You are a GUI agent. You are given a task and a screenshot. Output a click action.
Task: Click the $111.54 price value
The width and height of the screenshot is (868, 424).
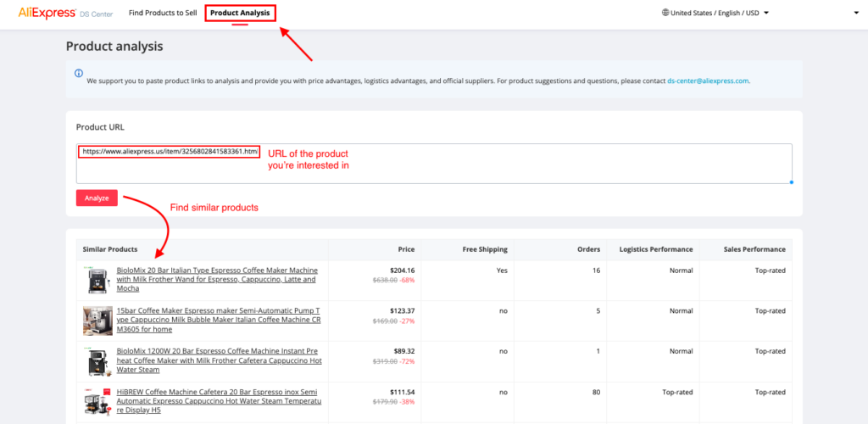tap(403, 393)
